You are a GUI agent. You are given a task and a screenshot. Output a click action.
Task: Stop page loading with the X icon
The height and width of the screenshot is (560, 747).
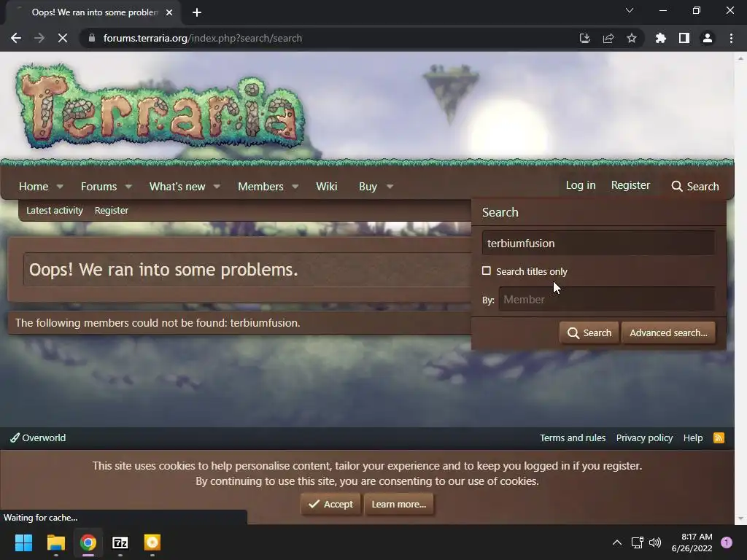click(x=63, y=38)
